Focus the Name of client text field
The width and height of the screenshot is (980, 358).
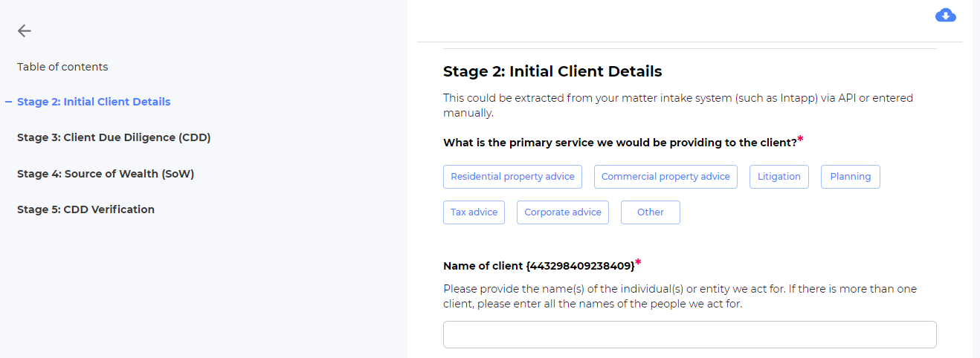pos(689,335)
